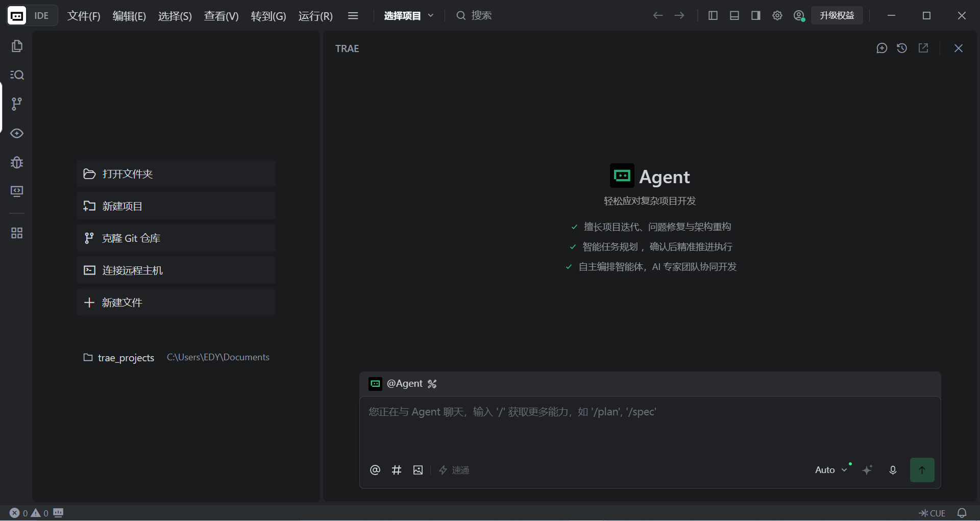Open the 查看(V) menu
Screen dimensions: 980x521
(x=222, y=16)
